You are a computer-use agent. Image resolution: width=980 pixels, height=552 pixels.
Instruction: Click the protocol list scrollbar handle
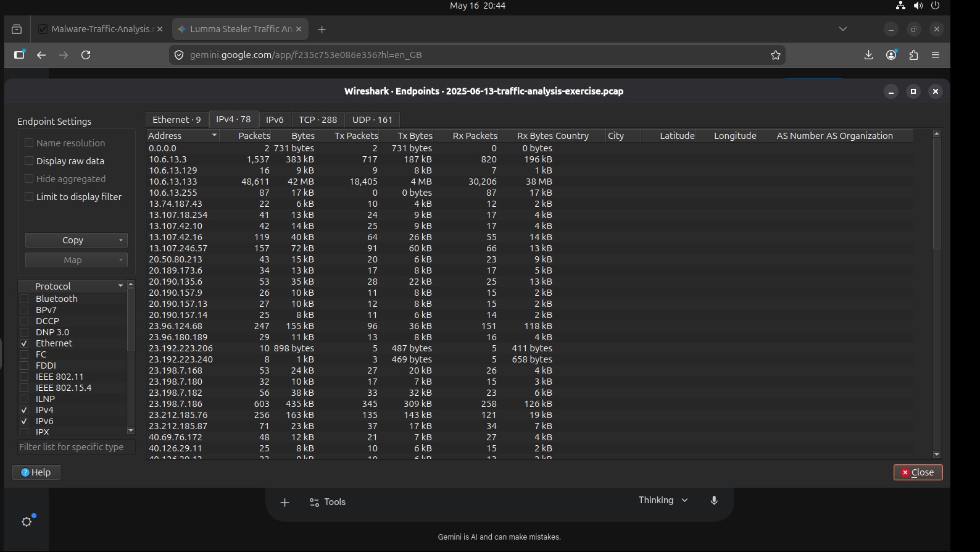[131, 320]
